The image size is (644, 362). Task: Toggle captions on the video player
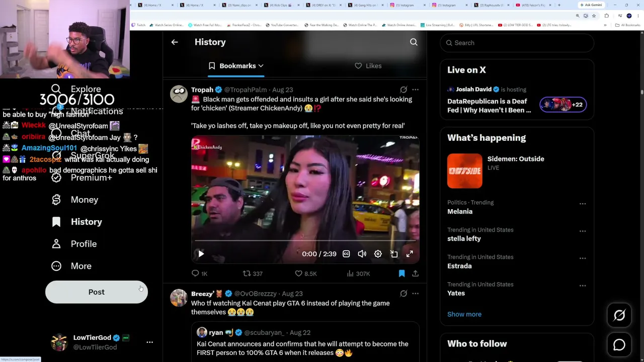(346, 254)
